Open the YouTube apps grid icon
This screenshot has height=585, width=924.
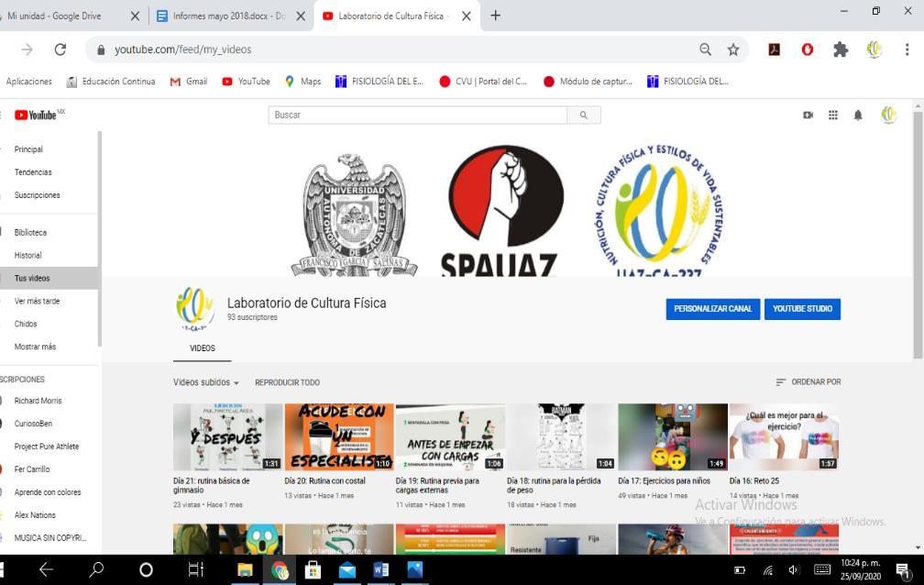832,115
